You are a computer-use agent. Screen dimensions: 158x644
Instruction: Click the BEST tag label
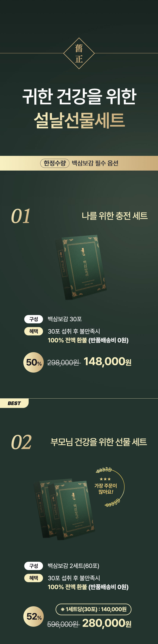[14, 403]
